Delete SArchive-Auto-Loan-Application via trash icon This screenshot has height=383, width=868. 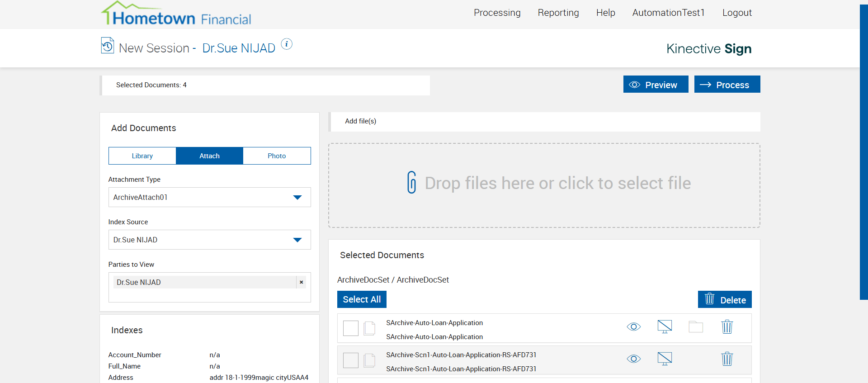pos(727,326)
